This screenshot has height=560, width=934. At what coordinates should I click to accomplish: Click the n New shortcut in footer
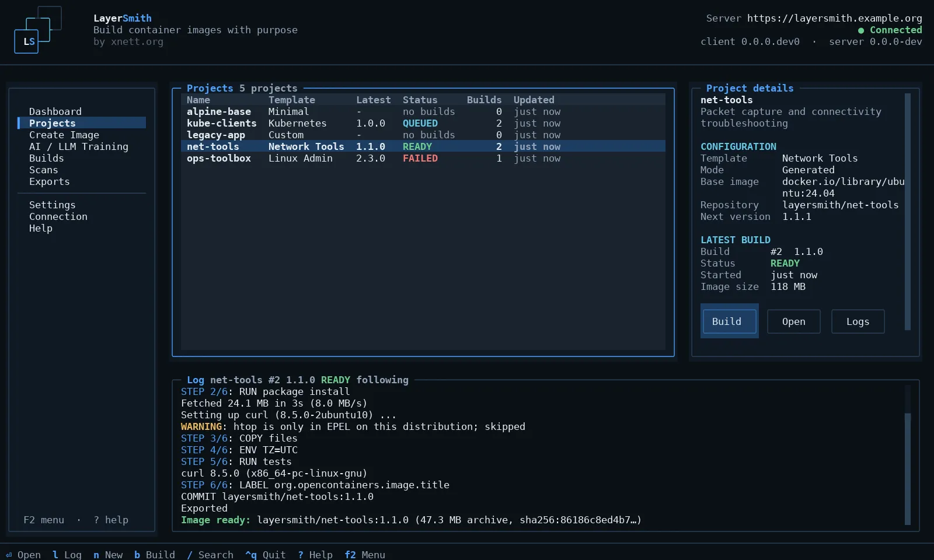pyautogui.click(x=108, y=555)
